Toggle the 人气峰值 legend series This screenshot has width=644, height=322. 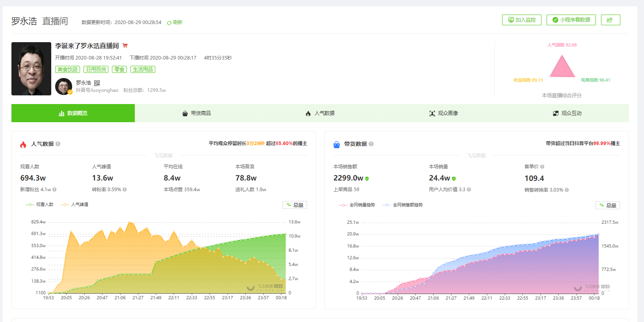click(x=74, y=205)
